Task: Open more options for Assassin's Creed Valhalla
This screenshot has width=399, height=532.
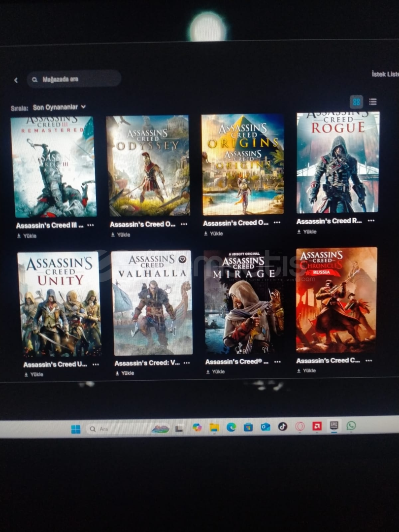Action: pyautogui.click(x=187, y=363)
